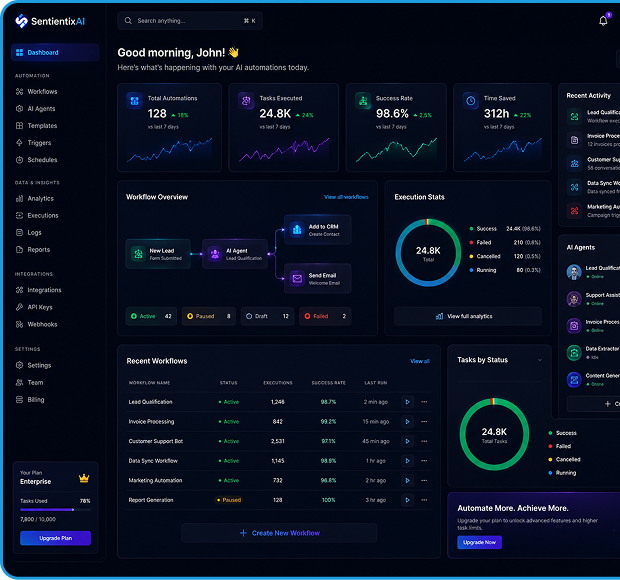Screen dimensions: 620x580
Task: Click the Support Assistant agent avatar
Action: coord(574,299)
